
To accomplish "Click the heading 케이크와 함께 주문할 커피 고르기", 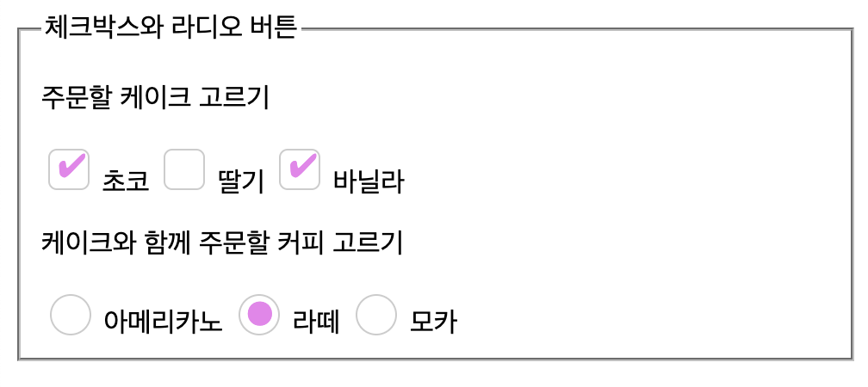I will coord(222,243).
